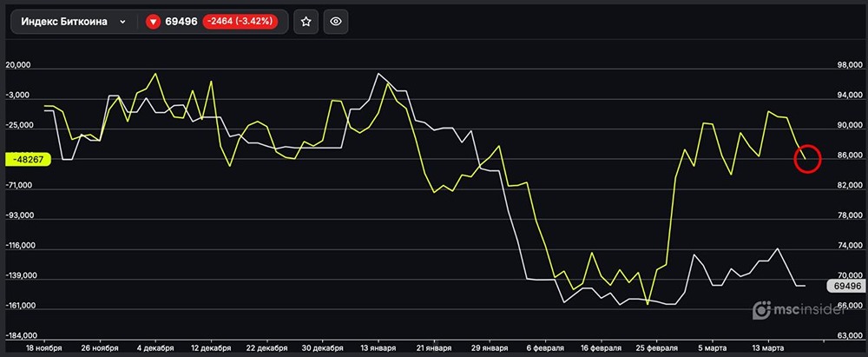
Task: Click the 69496 price tag on right axis
Action: tap(845, 286)
